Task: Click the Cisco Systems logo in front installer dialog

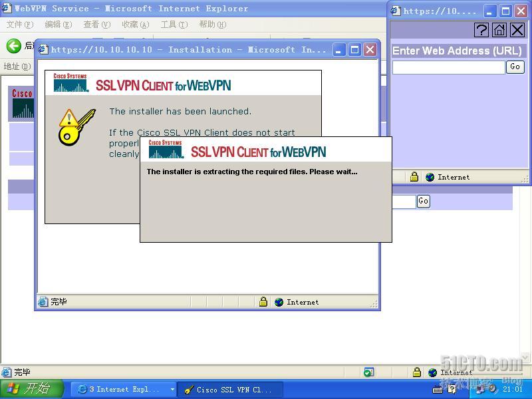Action: click(166, 149)
